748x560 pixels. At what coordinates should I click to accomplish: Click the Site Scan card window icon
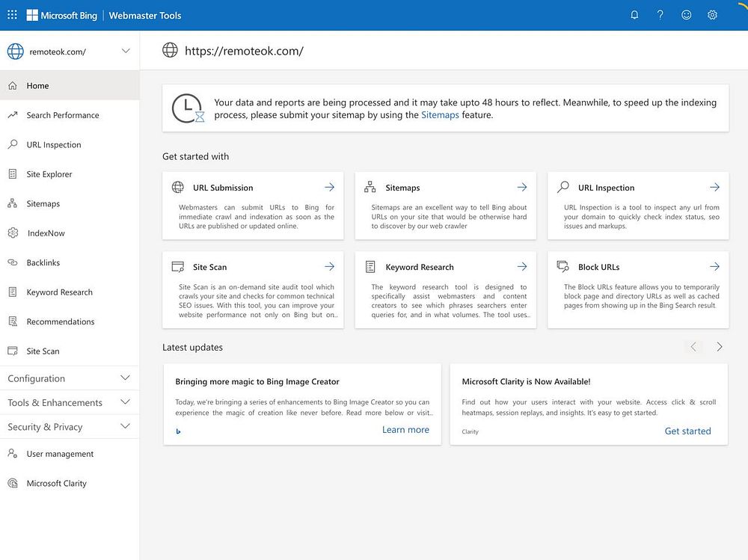point(178,267)
